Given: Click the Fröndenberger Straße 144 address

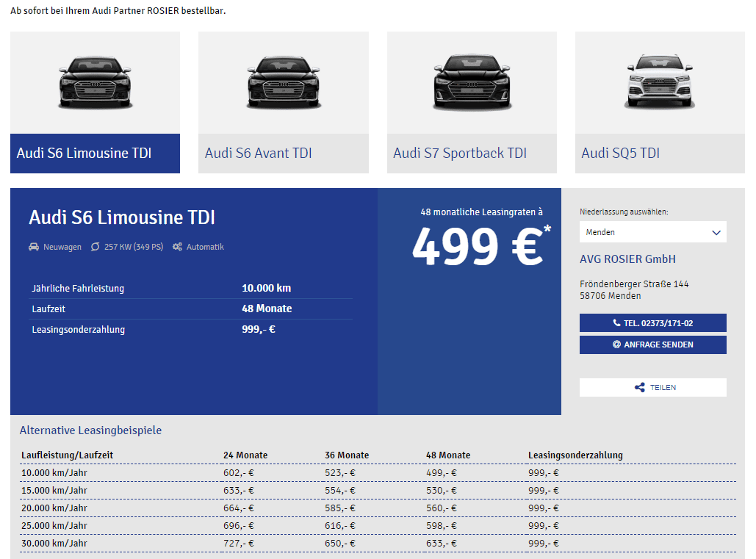Looking at the screenshot, I should pos(634,284).
